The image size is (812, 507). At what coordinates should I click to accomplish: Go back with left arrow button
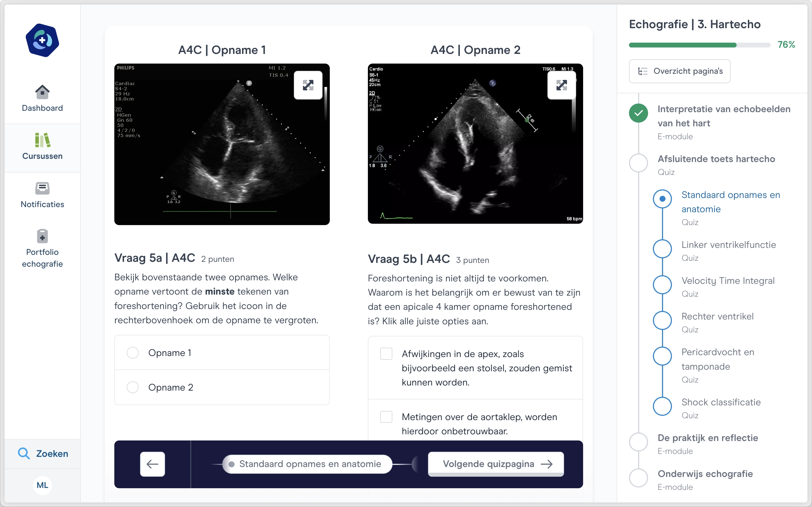pyautogui.click(x=153, y=464)
